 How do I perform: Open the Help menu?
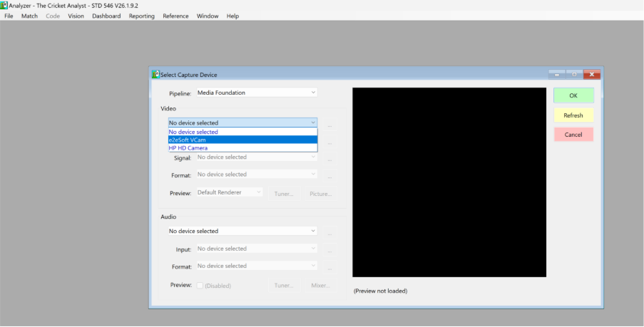(232, 16)
